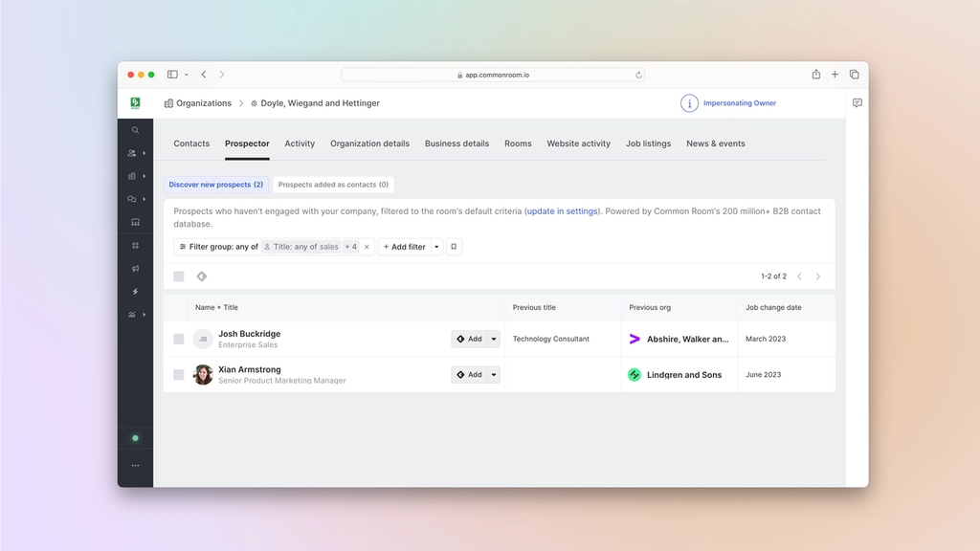Go to previous results page arrow

click(x=799, y=276)
